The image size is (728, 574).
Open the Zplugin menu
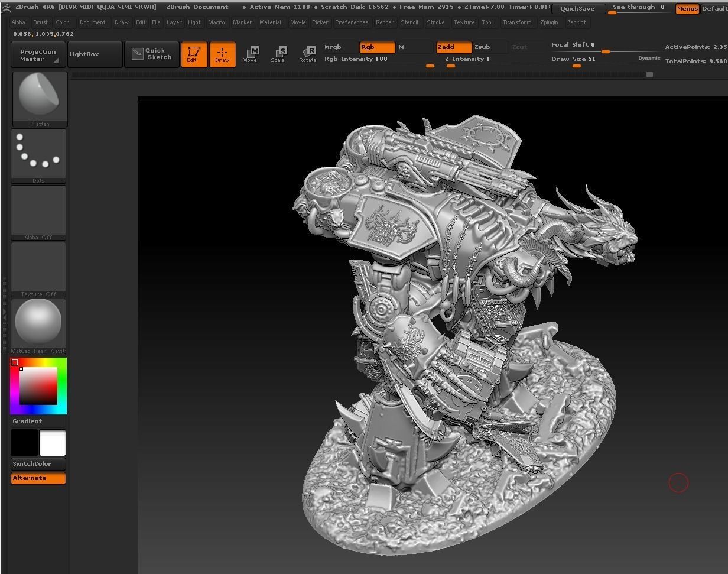coord(550,22)
